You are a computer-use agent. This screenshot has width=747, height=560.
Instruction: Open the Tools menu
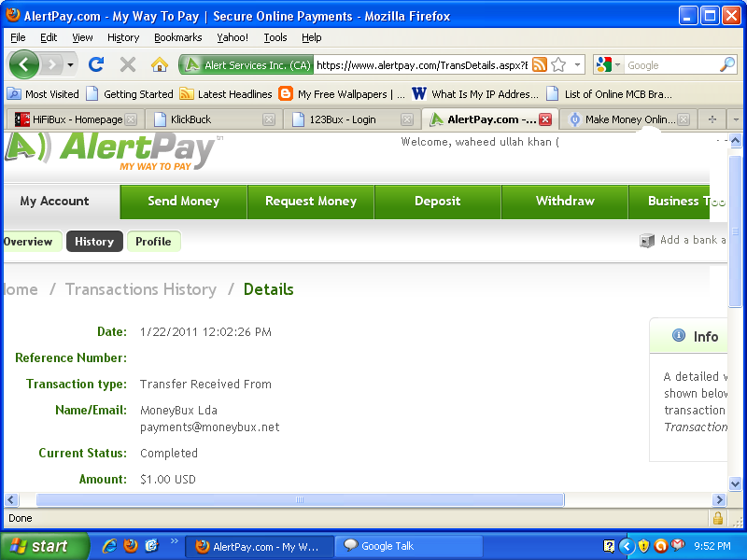pos(275,37)
